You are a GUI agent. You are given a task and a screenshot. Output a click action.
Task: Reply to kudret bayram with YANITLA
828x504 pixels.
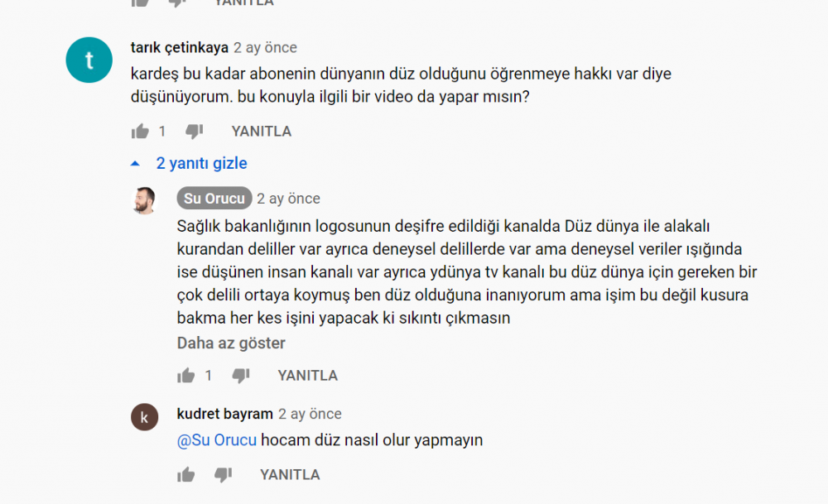coord(290,475)
